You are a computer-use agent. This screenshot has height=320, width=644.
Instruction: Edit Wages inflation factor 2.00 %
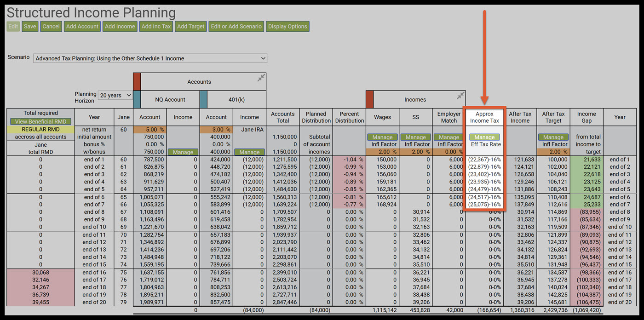(x=383, y=152)
